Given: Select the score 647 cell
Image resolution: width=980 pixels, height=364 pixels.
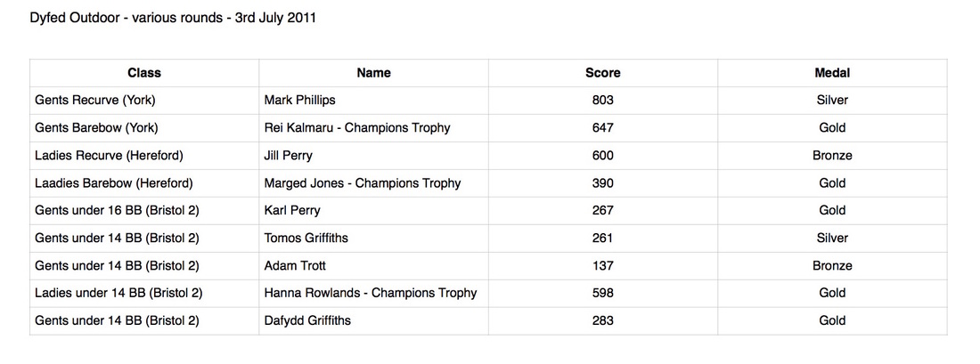Looking at the screenshot, I should click(x=603, y=128).
